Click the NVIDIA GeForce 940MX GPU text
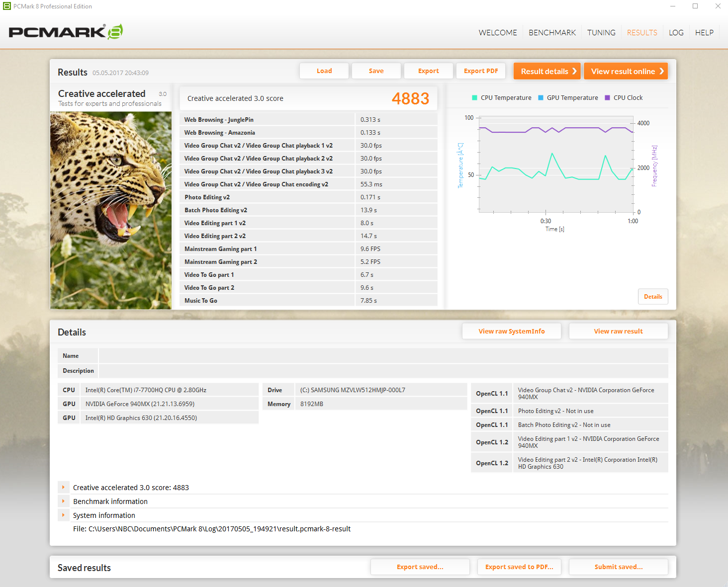 [140, 404]
